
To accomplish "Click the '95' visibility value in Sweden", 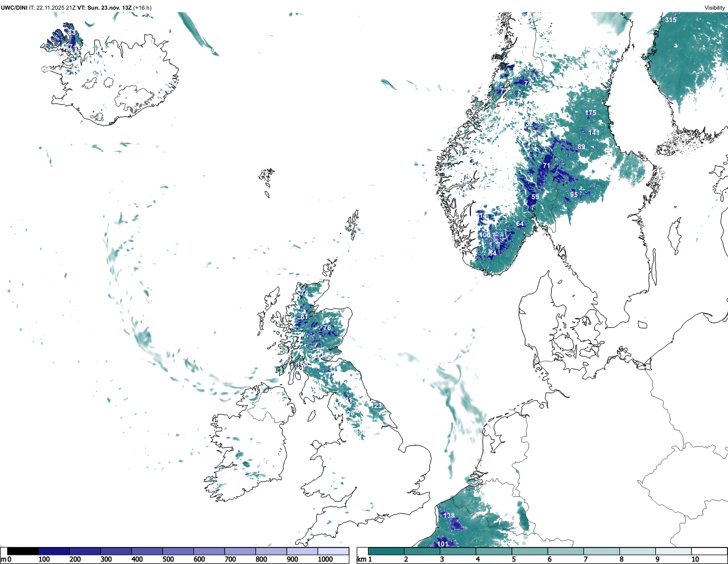I will tap(574, 195).
